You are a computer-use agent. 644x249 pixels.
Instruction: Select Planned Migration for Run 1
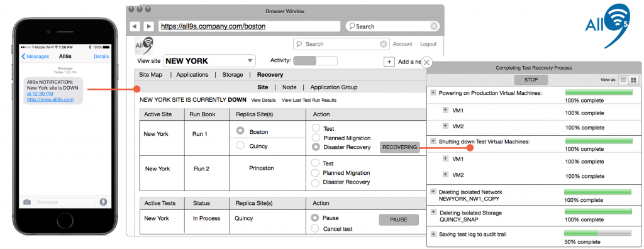coord(316,137)
